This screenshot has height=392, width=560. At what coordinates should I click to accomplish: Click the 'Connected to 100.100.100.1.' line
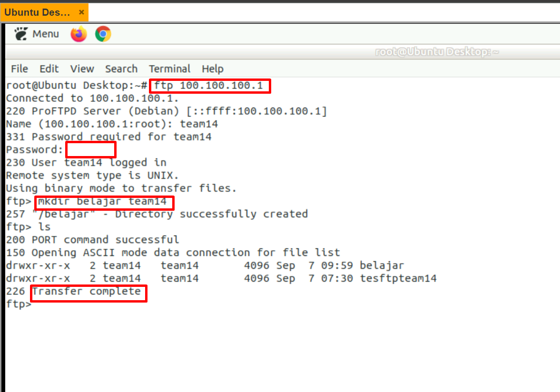[92, 98]
